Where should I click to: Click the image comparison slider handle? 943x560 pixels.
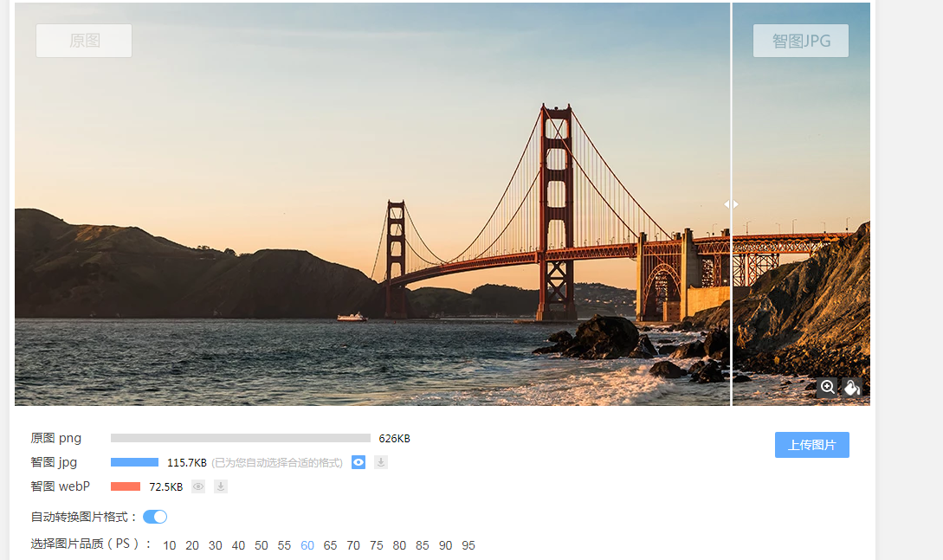tap(732, 204)
